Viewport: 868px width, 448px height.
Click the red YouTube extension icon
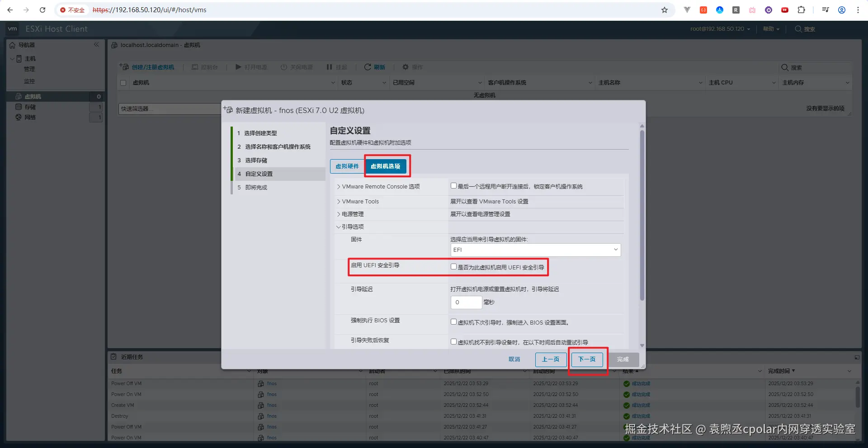(785, 10)
